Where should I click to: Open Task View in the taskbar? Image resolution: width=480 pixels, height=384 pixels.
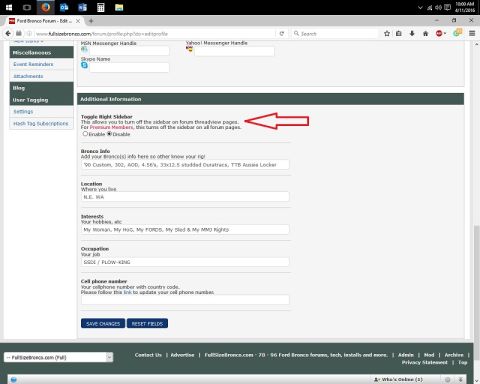27,7
